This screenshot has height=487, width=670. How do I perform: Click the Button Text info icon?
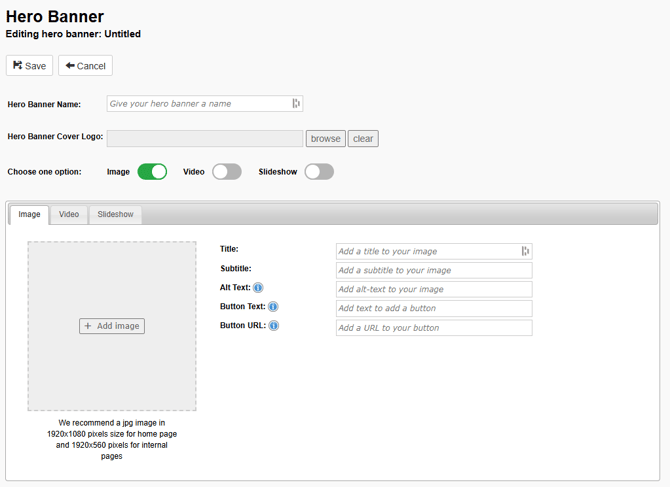[273, 307]
